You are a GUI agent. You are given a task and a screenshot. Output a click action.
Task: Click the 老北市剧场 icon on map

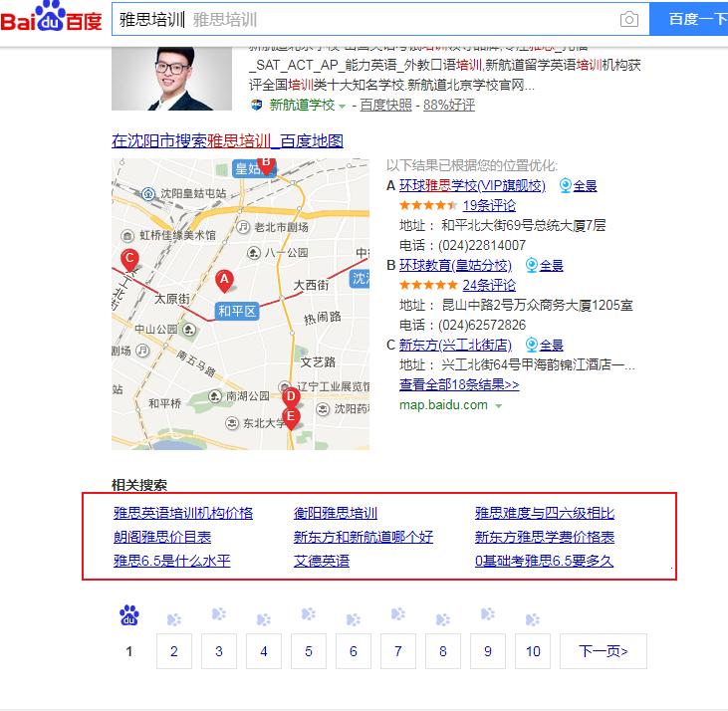[243, 227]
